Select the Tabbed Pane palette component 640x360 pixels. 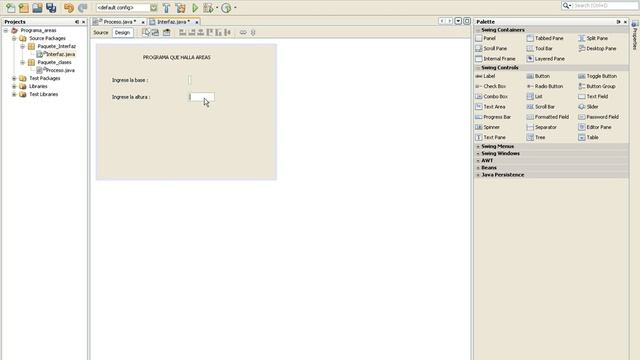tap(545, 38)
